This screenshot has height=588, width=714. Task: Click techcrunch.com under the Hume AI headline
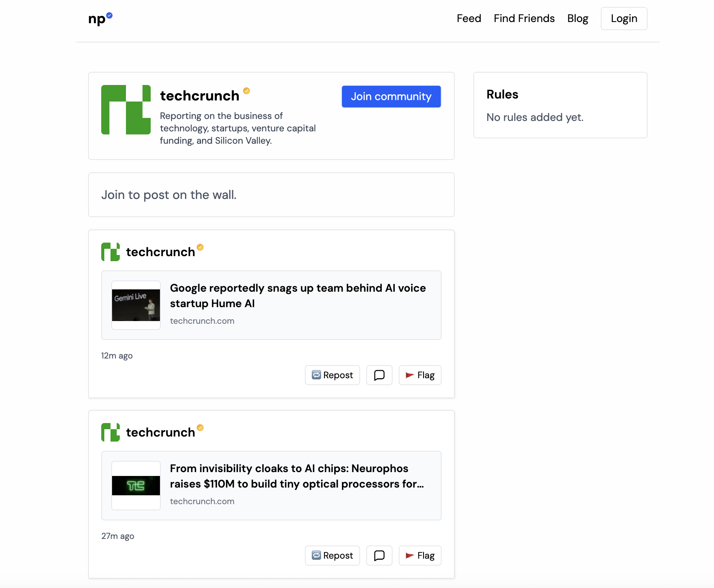[202, 321]
